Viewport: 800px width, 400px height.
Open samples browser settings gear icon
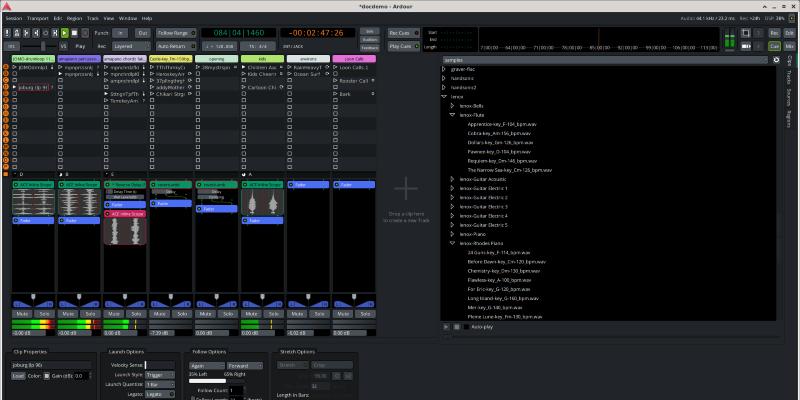[777, 60]
